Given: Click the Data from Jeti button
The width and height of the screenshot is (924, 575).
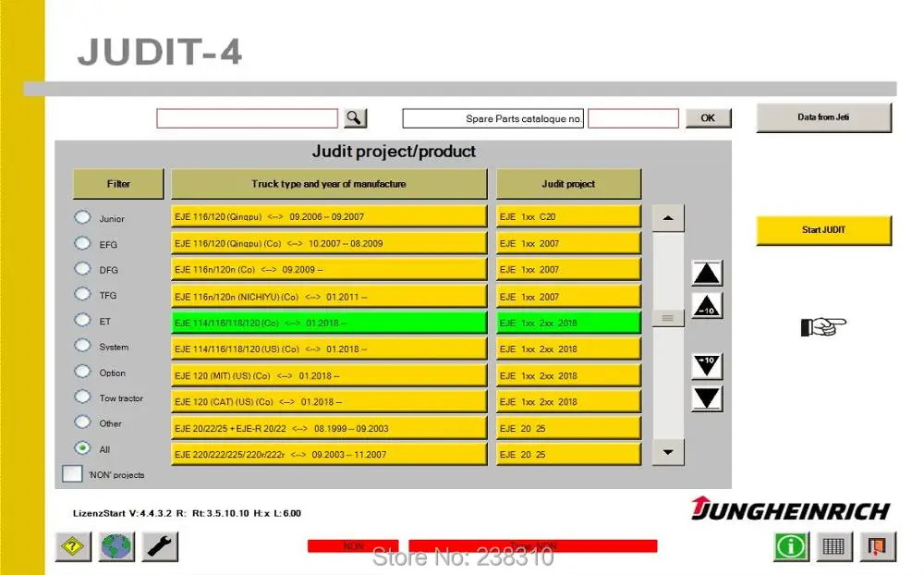Looking at the screenshot, I should click(824, 117).
